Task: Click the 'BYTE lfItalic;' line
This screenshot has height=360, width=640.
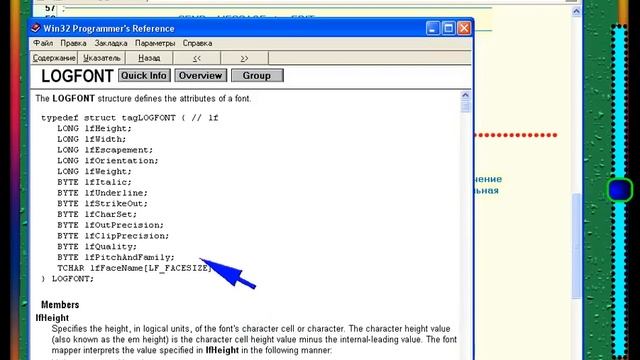Action: tap(94, 182)
